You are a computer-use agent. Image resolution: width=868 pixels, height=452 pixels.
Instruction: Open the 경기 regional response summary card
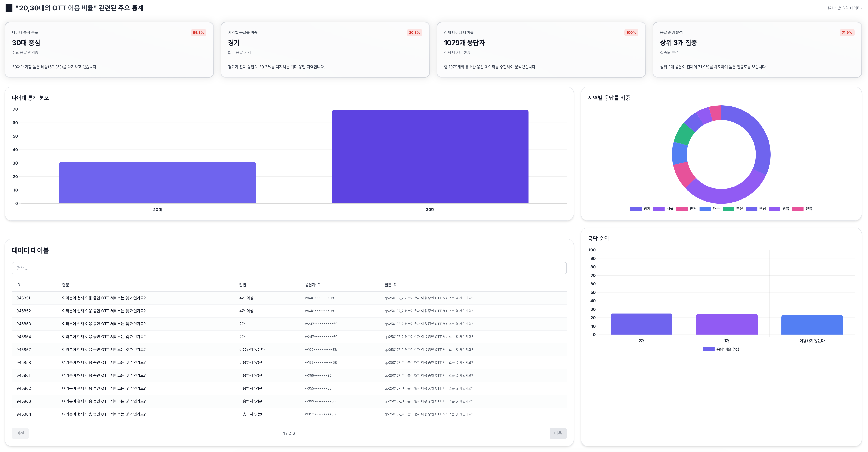pyautogui.click(x=325, y=50)
